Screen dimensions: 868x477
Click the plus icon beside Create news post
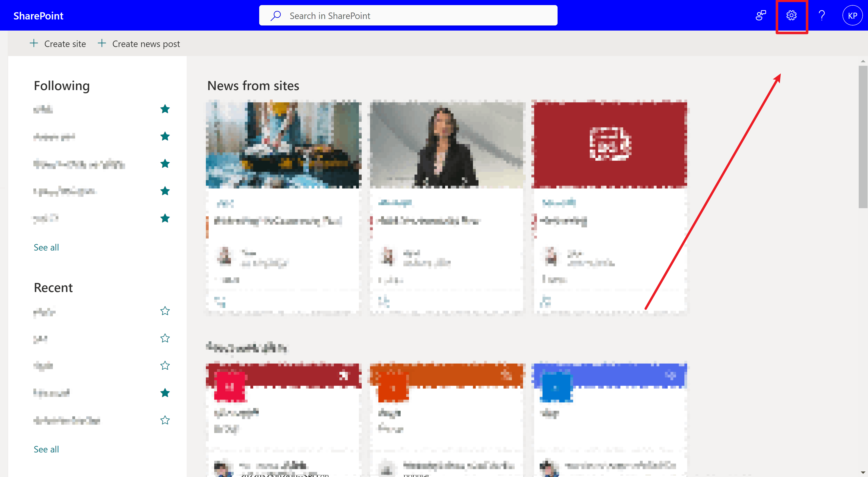coord(102,44)
